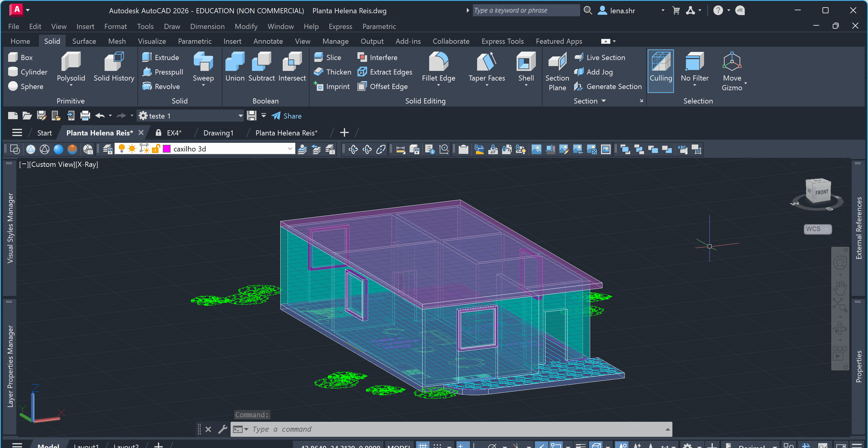Click the Intersect boolean tool
Screen dimensions: 868x448
[x=292, y=67]
